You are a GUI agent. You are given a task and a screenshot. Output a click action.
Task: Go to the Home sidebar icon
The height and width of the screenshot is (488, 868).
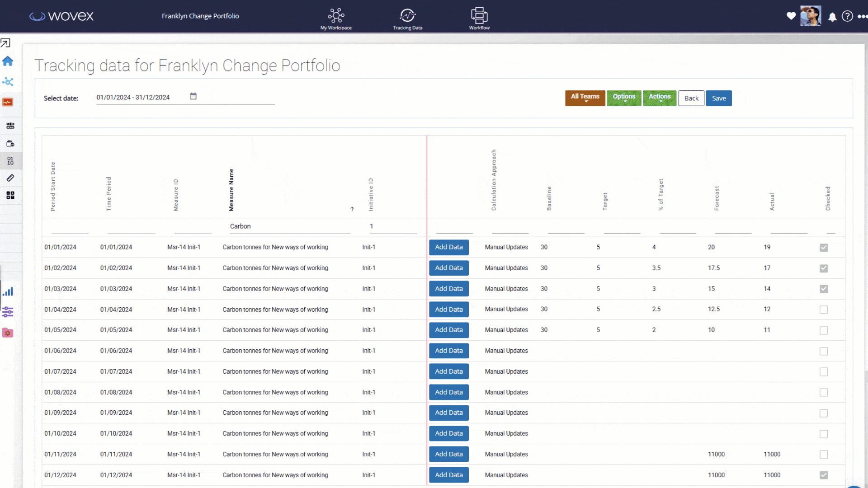[8, 61]
